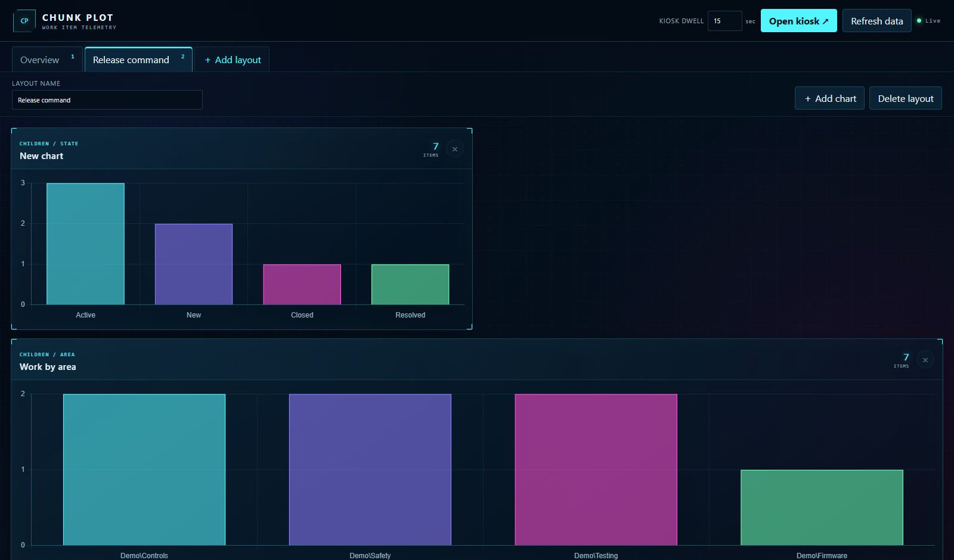Focus the layout name input
This screenshot has height=560, width=954.
click(x=107, y=100)
